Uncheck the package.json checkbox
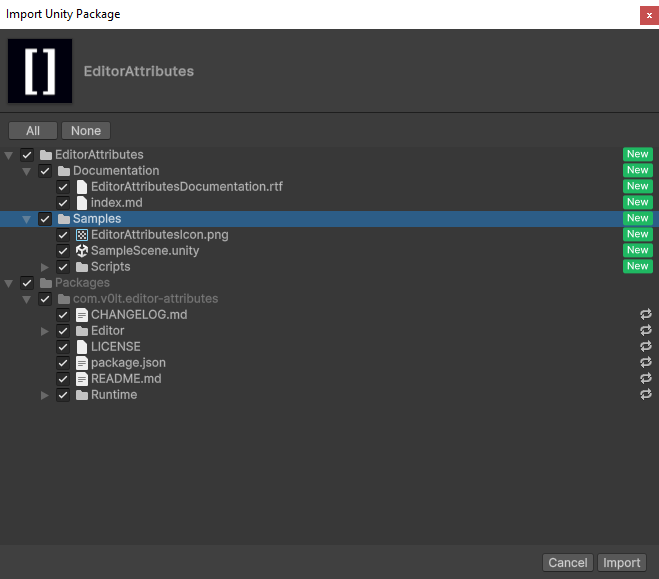This screenshot has height=579, width=659. [63, 363]
